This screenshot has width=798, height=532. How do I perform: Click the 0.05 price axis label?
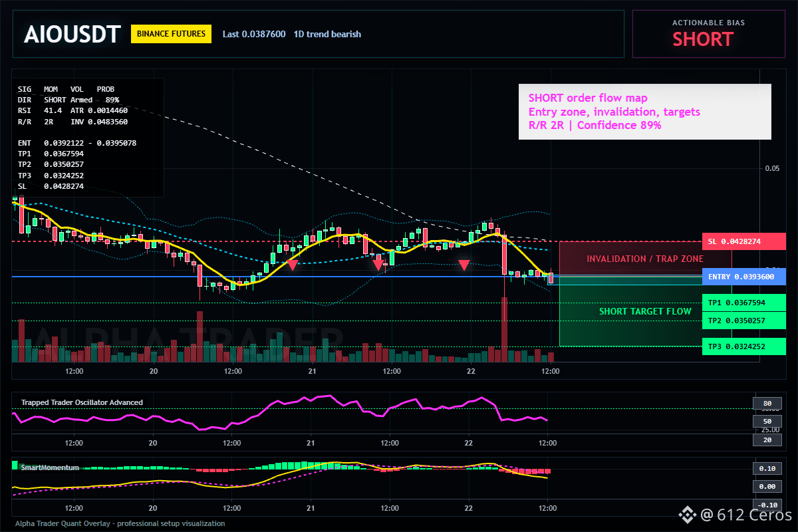pyautogui.click(x=772, y=168)
